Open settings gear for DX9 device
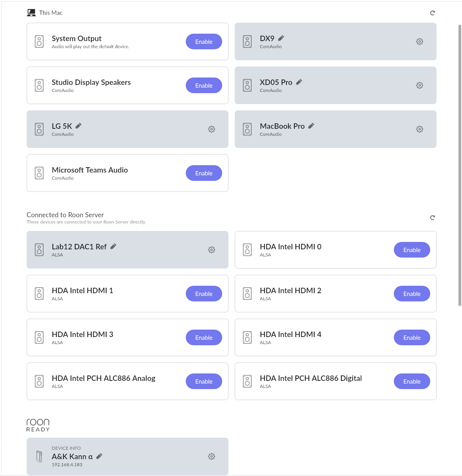 click(x=420, y=41)
